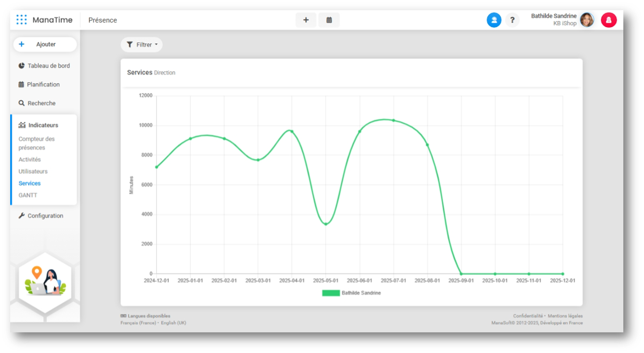Collapse the Indicateurs section
Viewport: 644px width, 353px height.
43,125
